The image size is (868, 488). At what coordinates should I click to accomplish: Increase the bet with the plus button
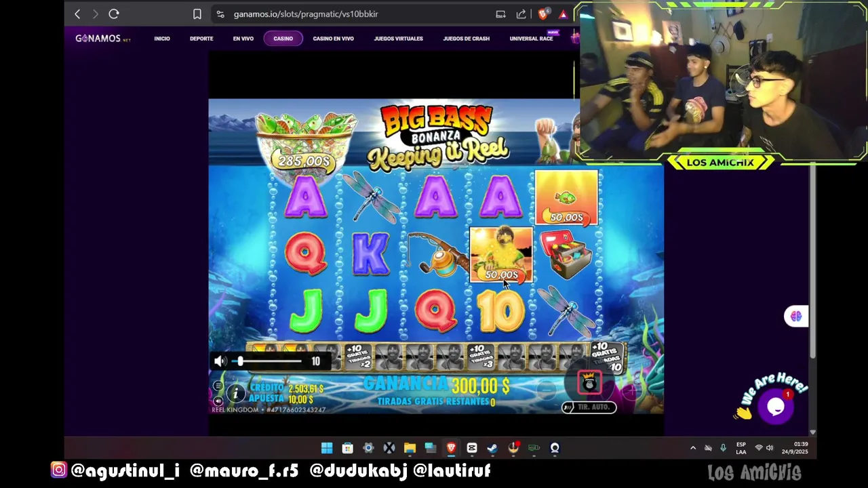click(631, 390)
